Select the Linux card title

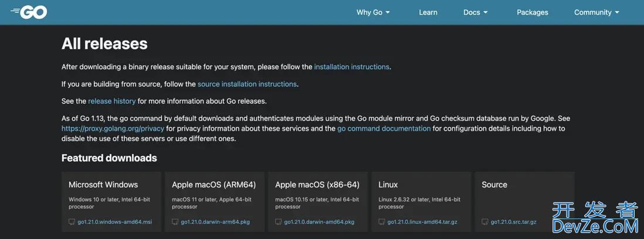(388, 185)
